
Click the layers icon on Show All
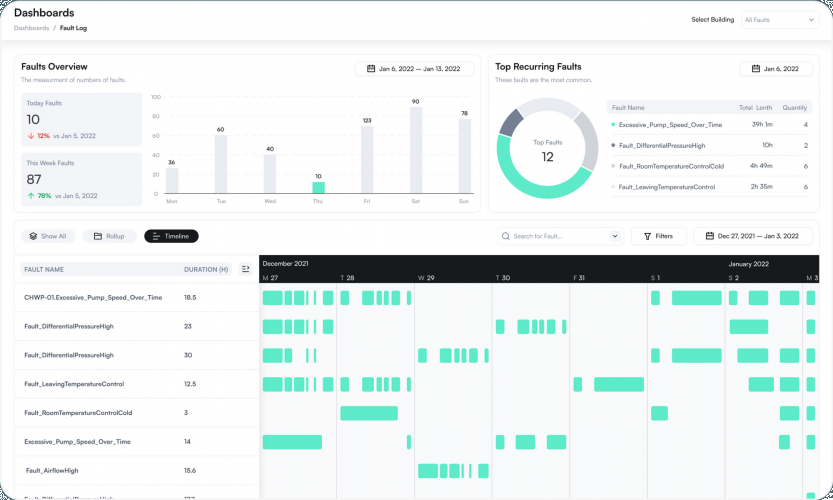point(33,236)
